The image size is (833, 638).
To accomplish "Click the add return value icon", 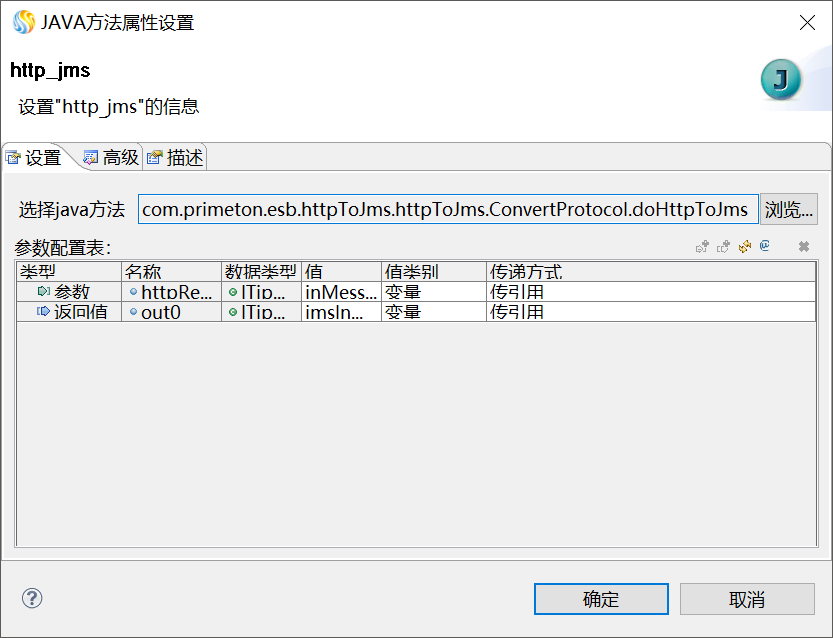I will 723,246.
